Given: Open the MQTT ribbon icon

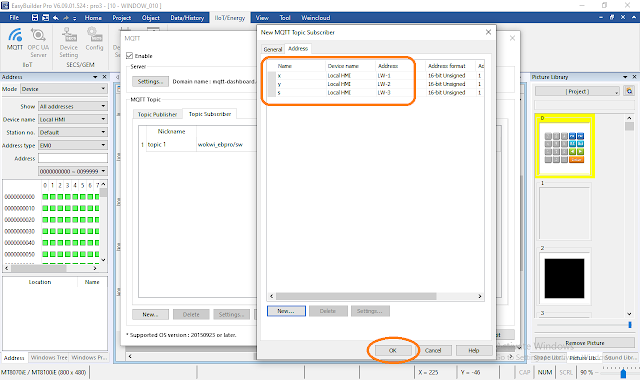Looking at the screenshot, I should click(15, 39).
